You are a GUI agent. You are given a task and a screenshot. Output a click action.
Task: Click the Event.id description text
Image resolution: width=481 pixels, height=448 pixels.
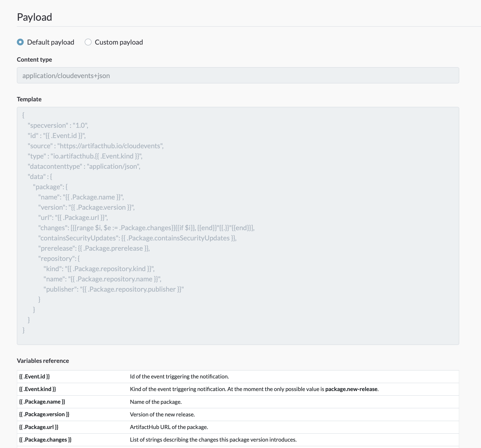[x=179, y=376]
